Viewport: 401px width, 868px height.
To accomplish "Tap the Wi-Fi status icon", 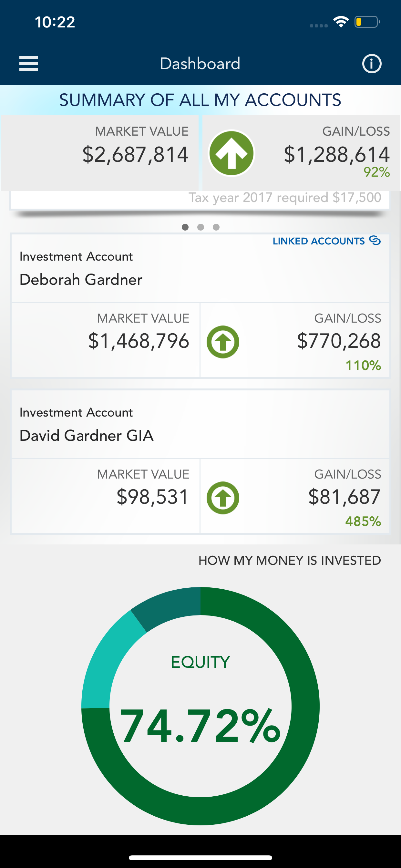I will (x=341, y=22).
